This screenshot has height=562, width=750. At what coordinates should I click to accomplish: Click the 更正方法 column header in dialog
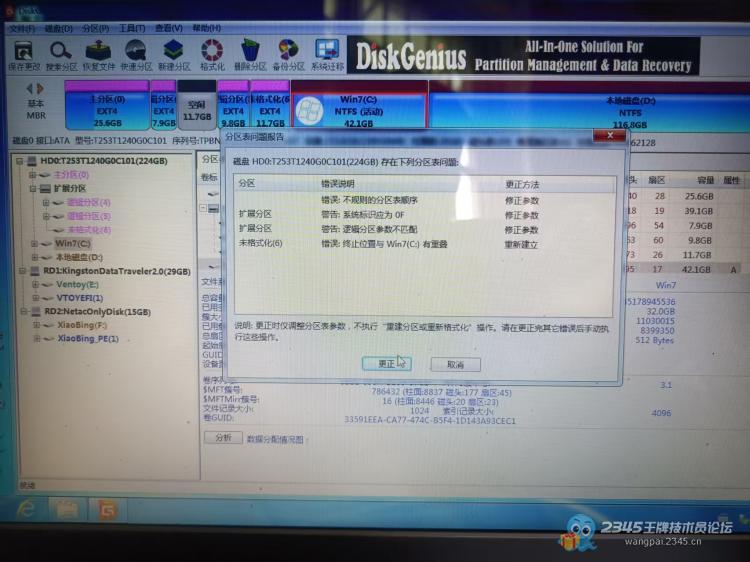tap(522, 184)
